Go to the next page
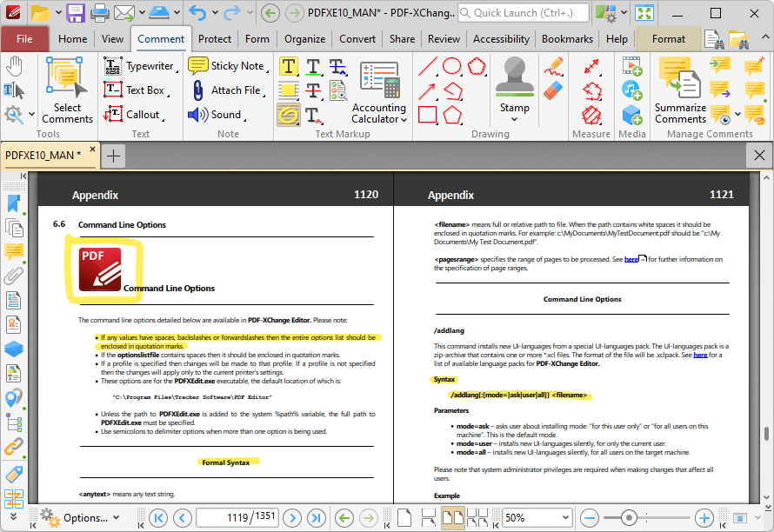This screenshot has height=532, width=774. [292, 518]
